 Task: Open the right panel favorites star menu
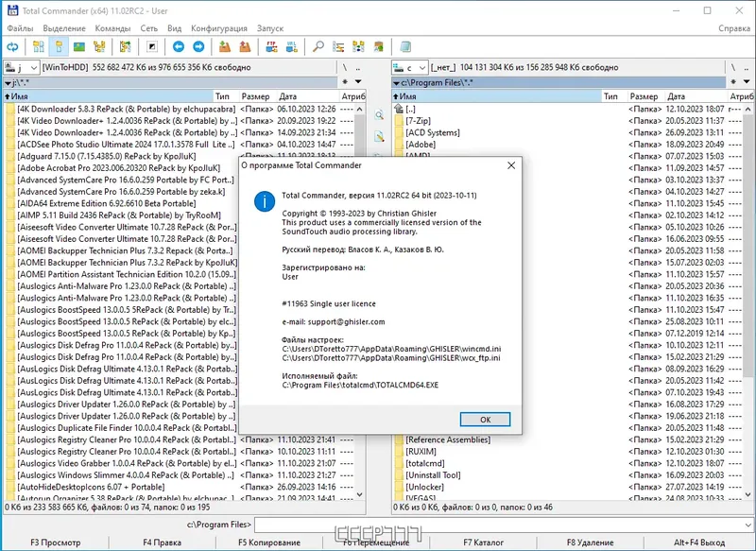(x=733, y=82)
